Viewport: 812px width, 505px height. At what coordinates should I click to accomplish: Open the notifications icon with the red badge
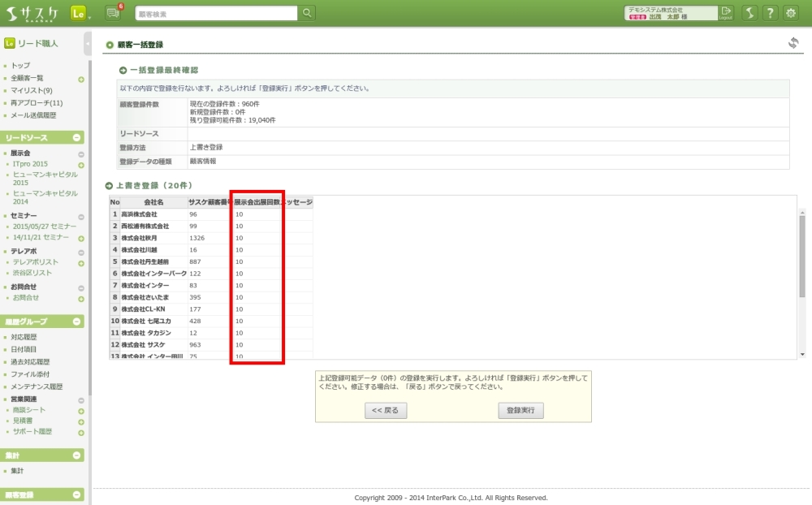coord(113,13)
